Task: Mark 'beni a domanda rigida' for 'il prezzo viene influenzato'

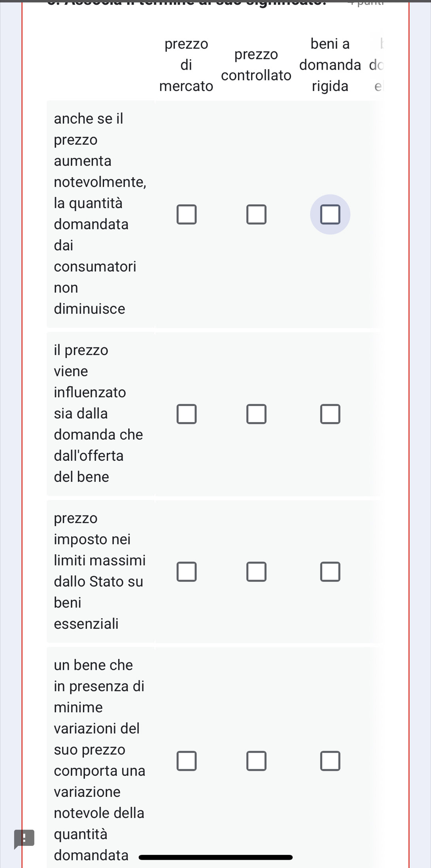Action: pos(330,414)
